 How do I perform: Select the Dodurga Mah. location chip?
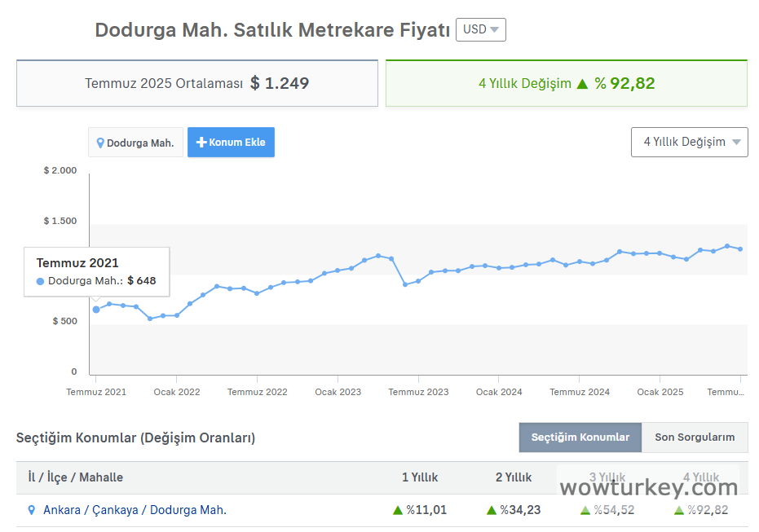click(135, 143)
